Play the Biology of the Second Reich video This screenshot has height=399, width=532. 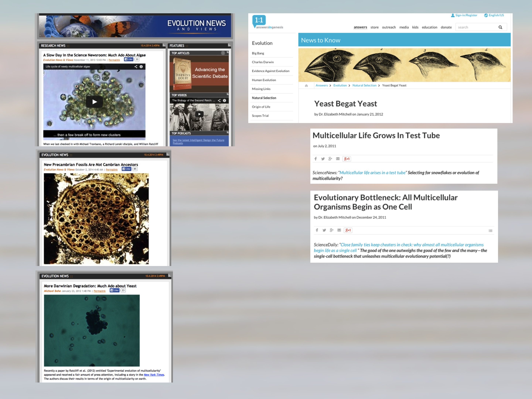pos(199,114)
